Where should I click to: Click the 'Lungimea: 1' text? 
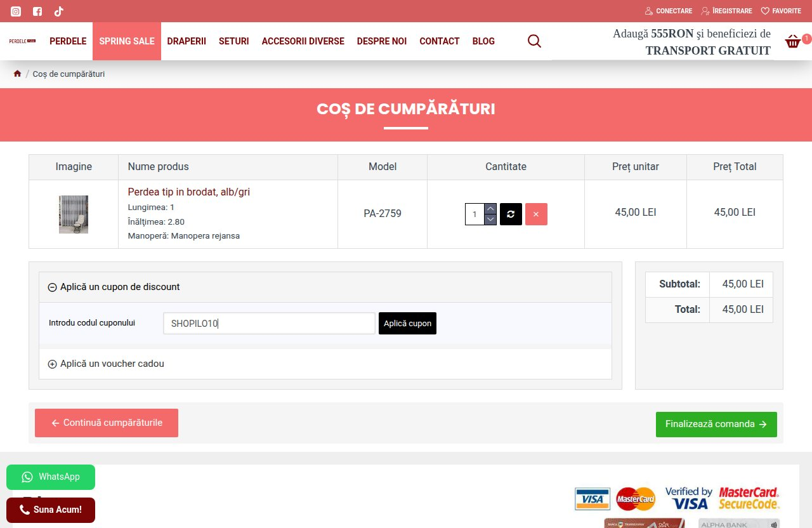(x=151, y=208)
